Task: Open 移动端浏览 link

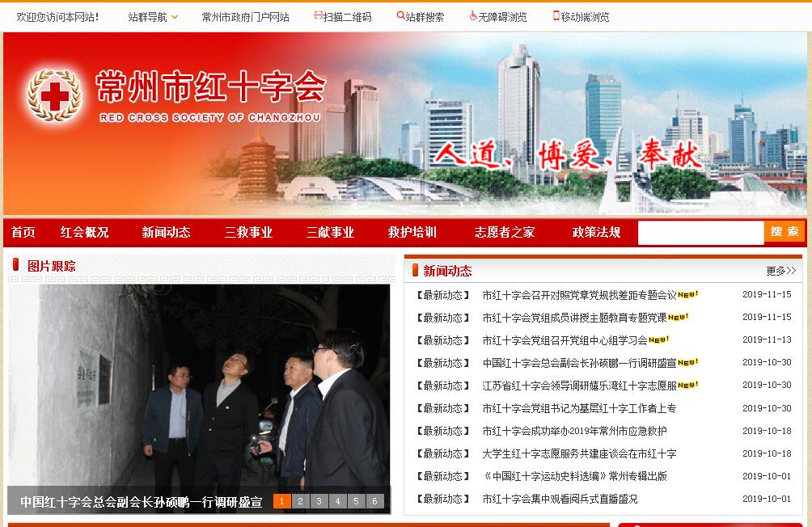Action: [x=585, y=17]
